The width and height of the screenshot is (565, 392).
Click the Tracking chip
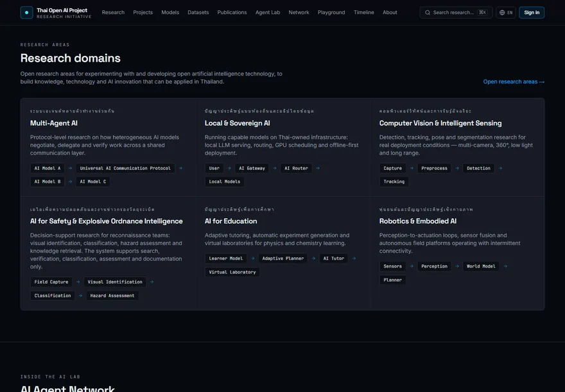point(394,182)
